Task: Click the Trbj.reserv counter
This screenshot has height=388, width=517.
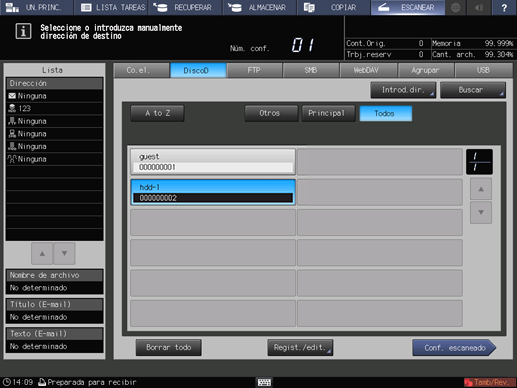Action: pyautogui.click(x=385, y=54)
